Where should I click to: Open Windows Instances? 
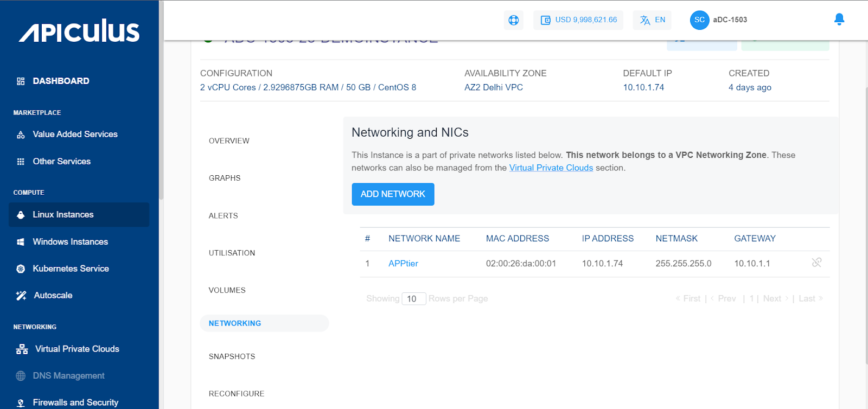[x=70, y=241]
